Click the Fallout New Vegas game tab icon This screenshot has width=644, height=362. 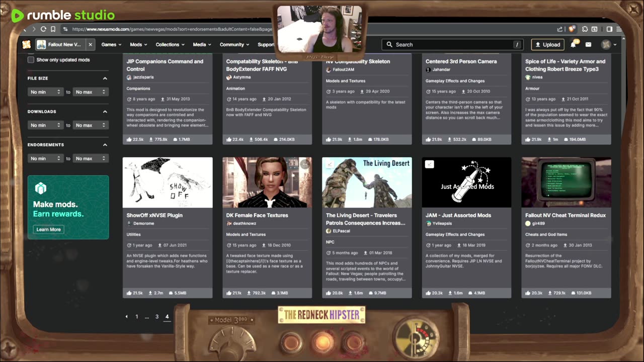click(42, 44)
